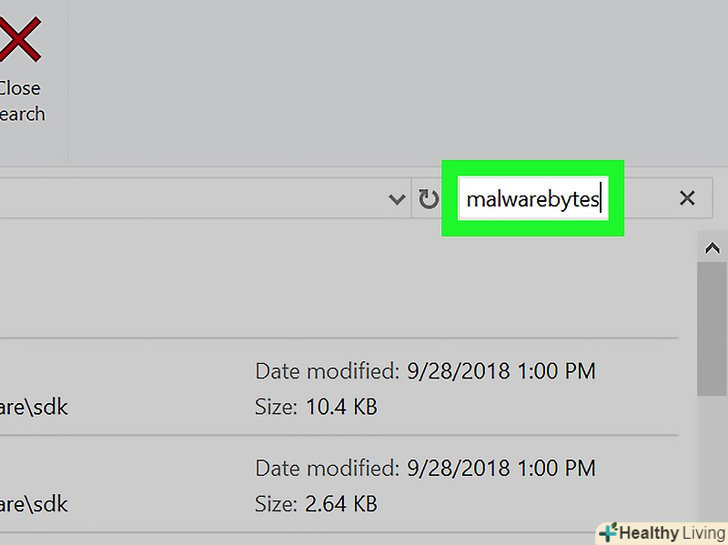Click in the malwarebytes search box
Screen dimensions: 728x545
532,200
